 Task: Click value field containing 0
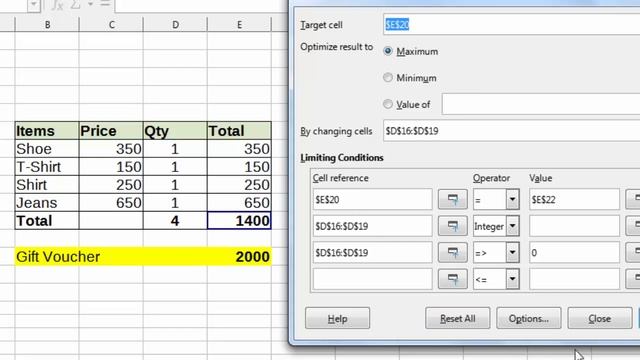[x=574, y=253]
